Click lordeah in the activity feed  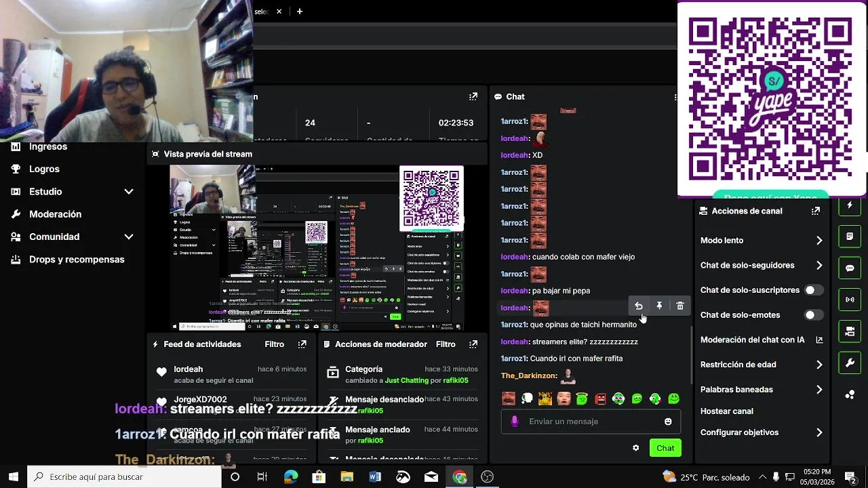pos(188,369)
